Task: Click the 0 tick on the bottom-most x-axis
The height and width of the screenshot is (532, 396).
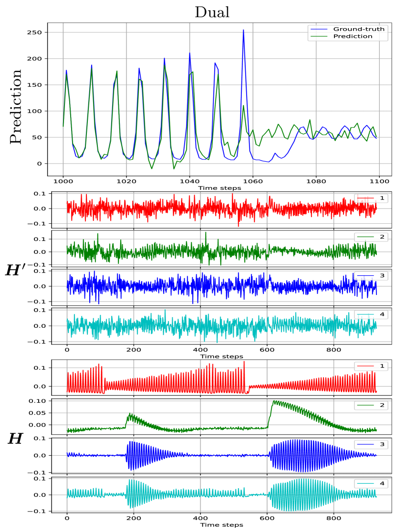Action: click(x=67, y=518)
